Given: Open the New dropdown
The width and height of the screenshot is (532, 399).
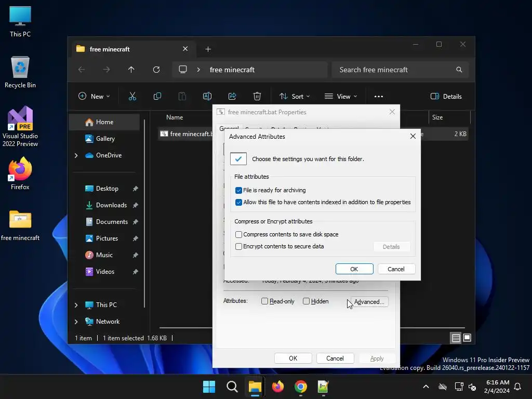Looking at the screenshot, I should pyautogui.click(x=94, y=96).
